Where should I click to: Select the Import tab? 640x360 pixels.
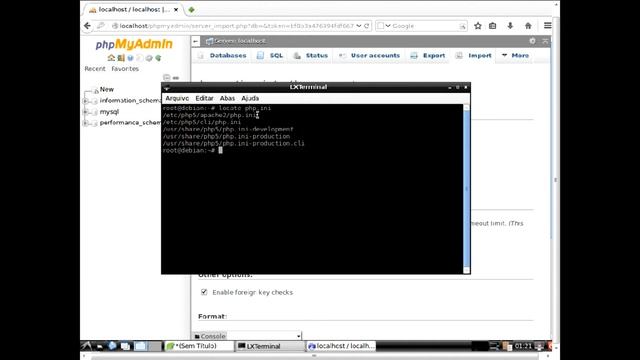click(474, 56)
